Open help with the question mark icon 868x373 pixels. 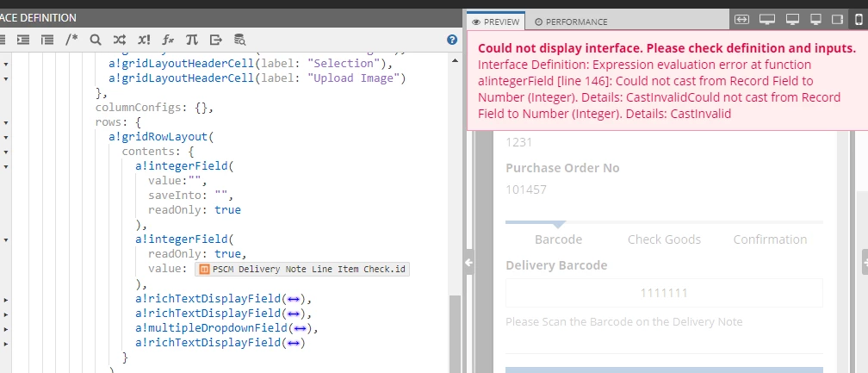452,40
